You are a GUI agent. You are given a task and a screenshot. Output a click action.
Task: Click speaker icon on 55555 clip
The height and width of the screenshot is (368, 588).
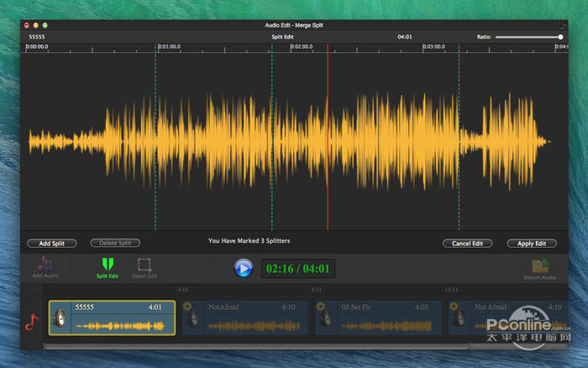click(61, 318)
